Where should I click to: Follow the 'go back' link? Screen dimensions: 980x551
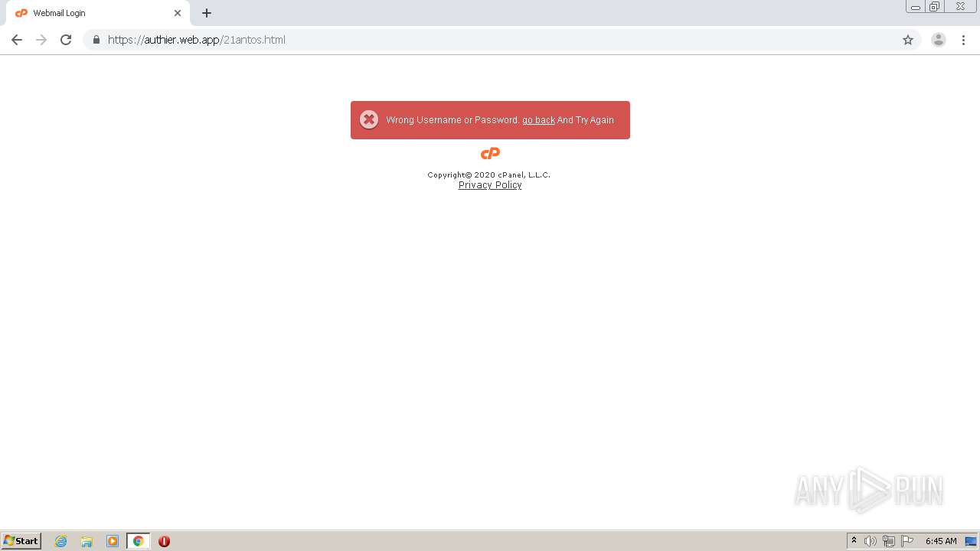tap(538, 120)
